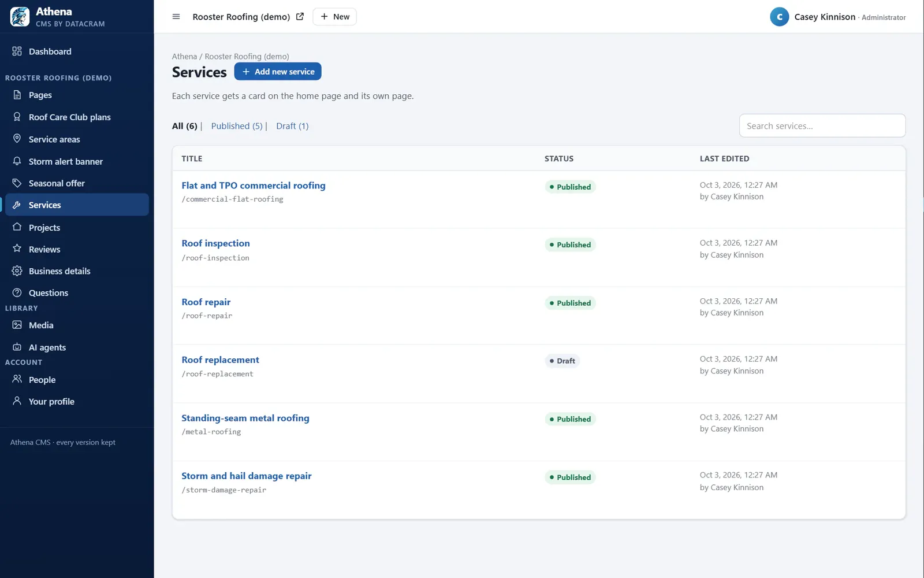Click the Services wrench icon
924x578 pixels.
click(x=17, y=205)
